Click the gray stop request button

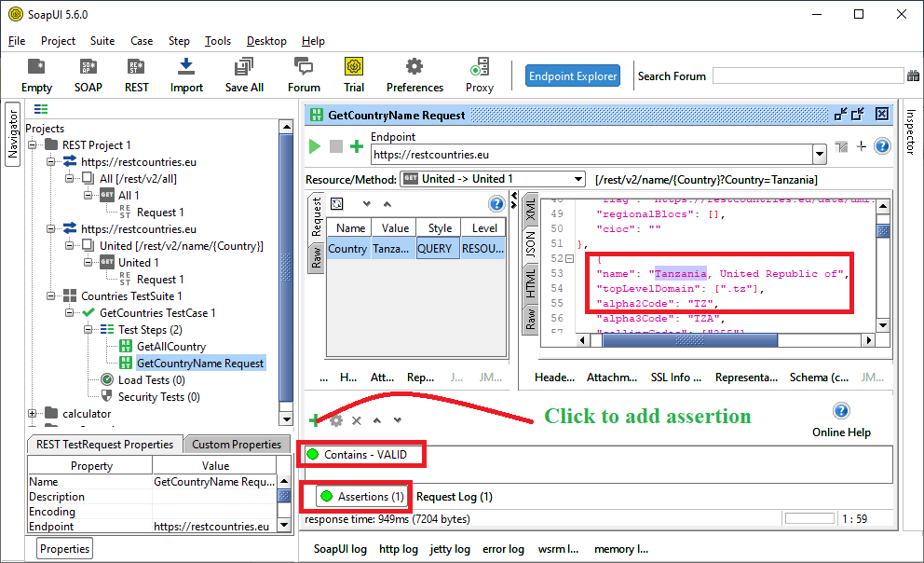(336, 146)
